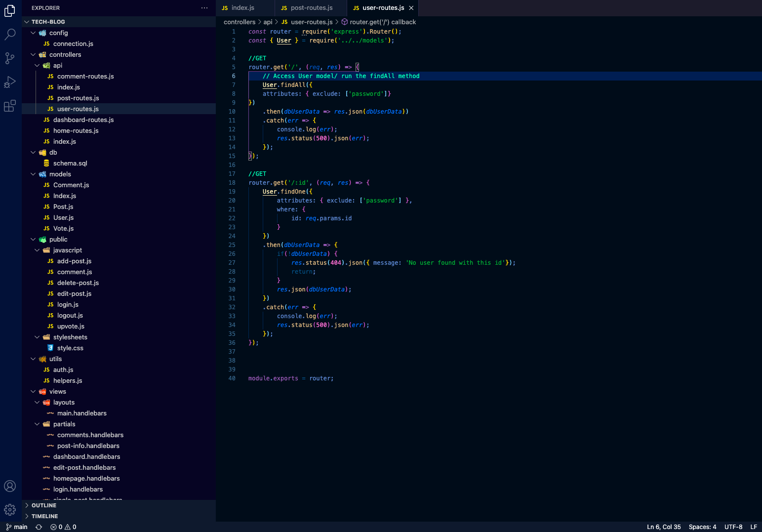Expand the TIMELINE section
Screen dimensions: 762x532
pyautogui.click(x=119, y=516)
